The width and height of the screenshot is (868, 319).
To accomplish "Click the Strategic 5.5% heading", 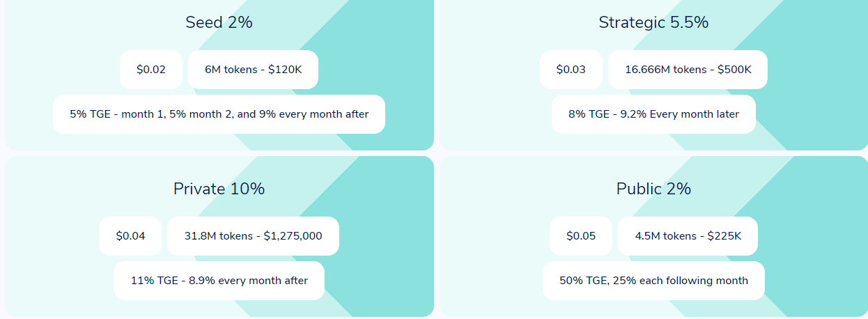I will (653, 22).
